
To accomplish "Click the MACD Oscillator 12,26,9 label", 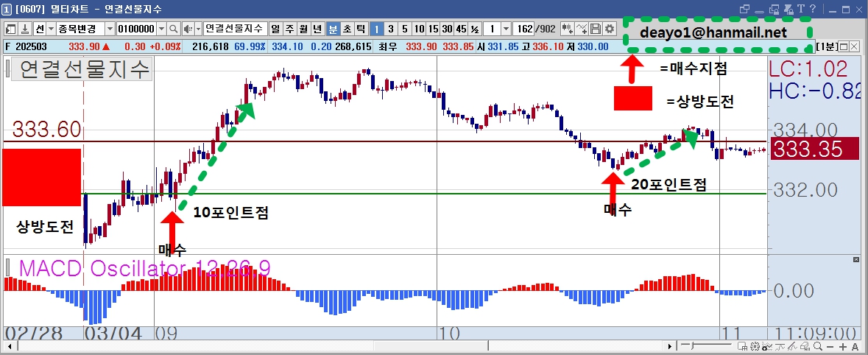I will coord(144,269).
